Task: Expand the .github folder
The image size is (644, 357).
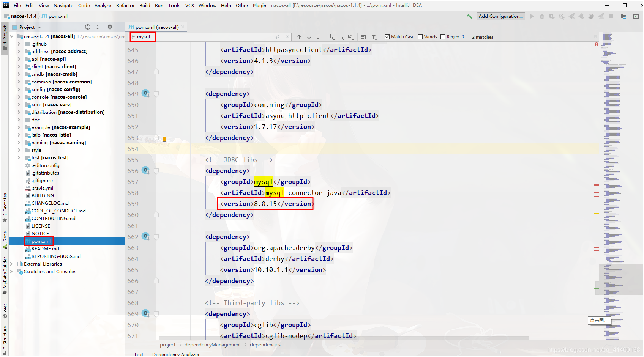Action: (19, 44)
